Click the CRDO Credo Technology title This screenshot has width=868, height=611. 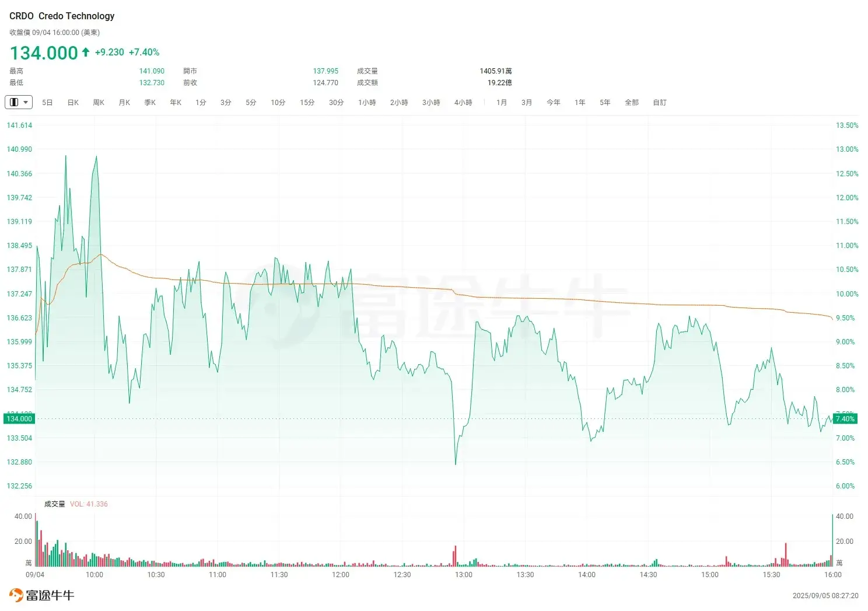click(62, 16)
